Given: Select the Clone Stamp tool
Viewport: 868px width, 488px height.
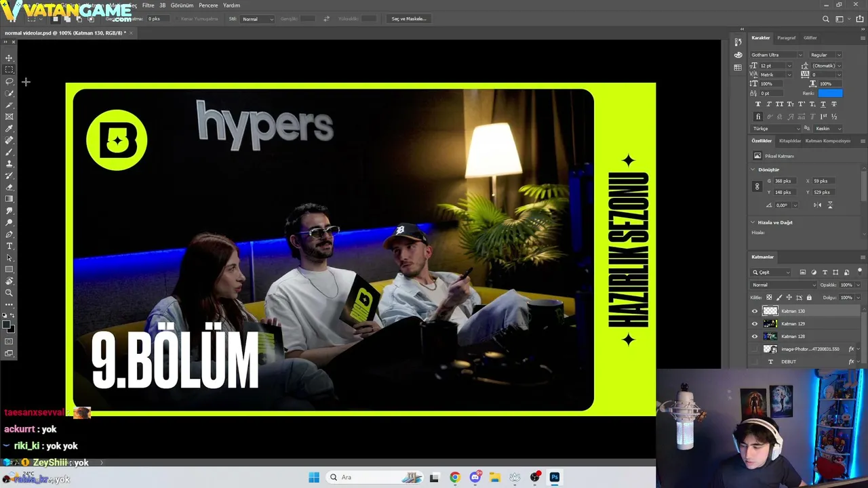Looking at the screenshot, I should click(x=9, y=163).
